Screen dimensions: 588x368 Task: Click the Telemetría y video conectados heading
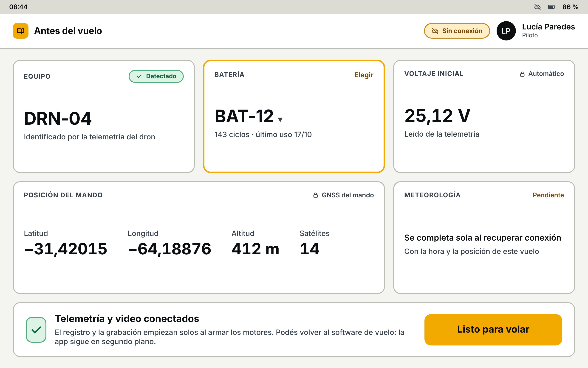(x=127, y=319)
